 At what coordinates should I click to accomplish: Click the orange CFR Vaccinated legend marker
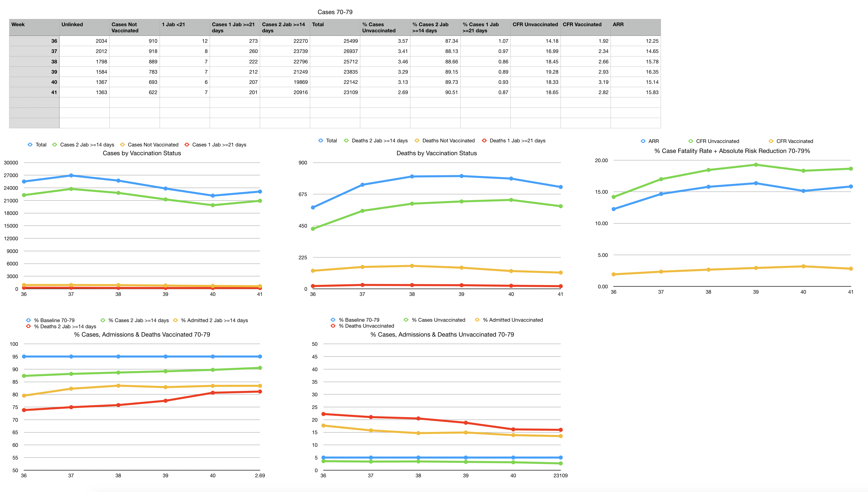click(771, 141)
